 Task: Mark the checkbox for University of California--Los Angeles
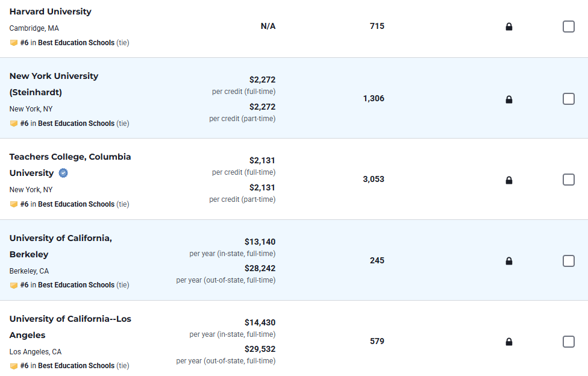tap(568, 342)
